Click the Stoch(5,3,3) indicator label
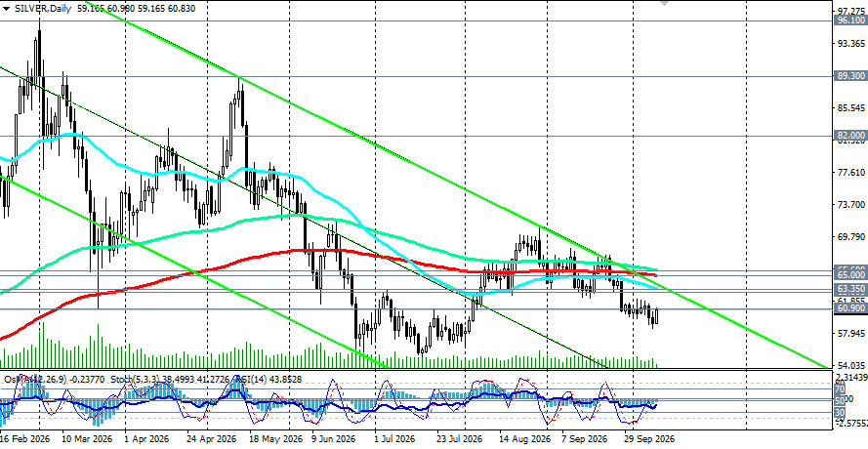 (135, 379)
